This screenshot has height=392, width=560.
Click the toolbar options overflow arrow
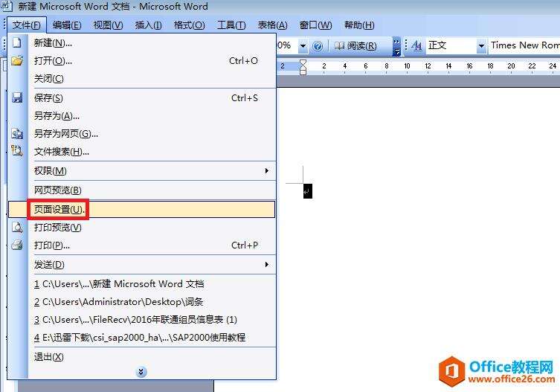(x=396, y=46)
